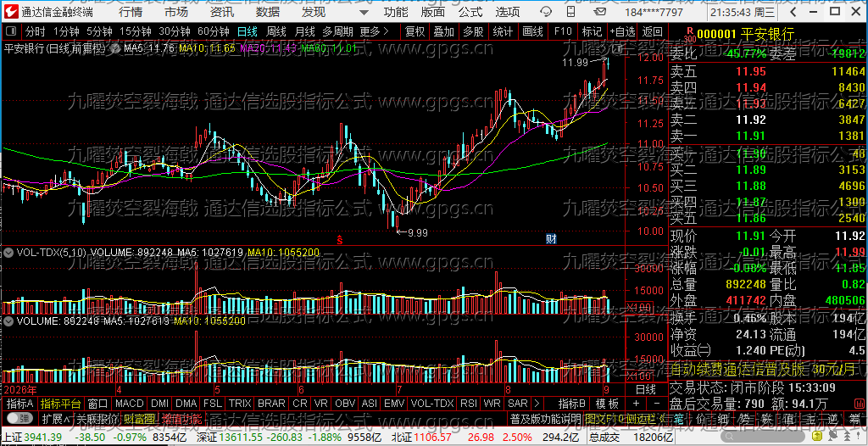868x446 pixels.
Task: Click the 模板 template button
Action: (607, 403)
